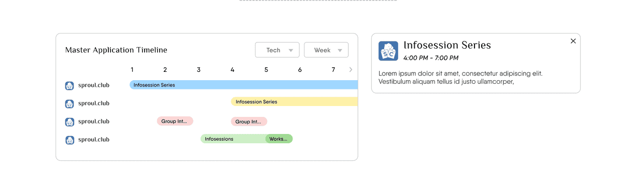Select the light green Infosessions bar

click(233, 139)
